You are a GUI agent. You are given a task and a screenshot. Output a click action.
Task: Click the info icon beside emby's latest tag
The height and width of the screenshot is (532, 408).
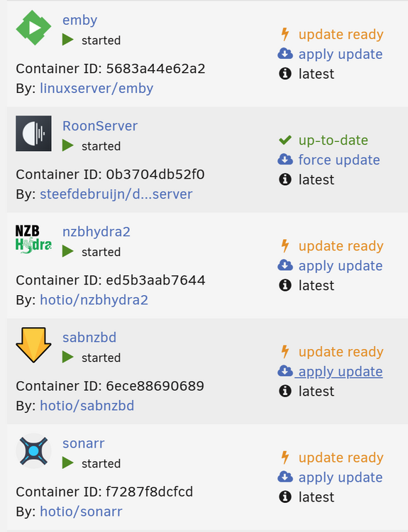285,73
